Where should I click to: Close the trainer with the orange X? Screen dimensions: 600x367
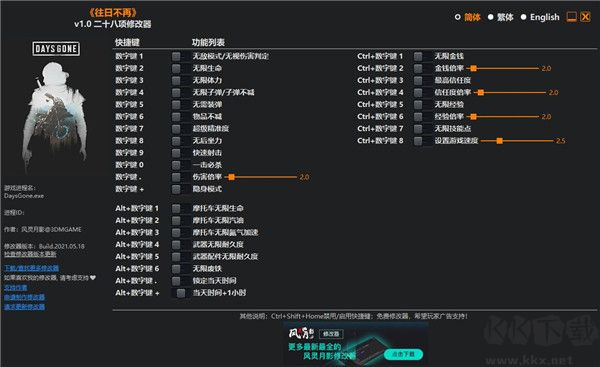(585, 17)
